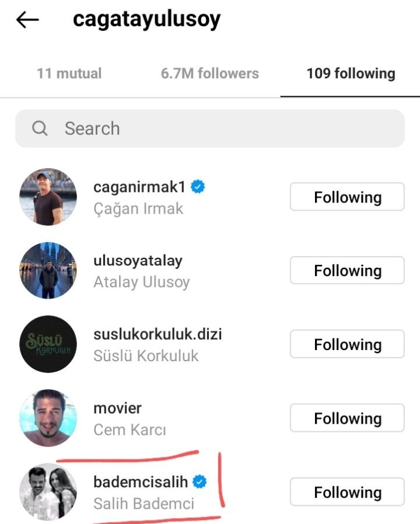Viewport: 420px width, 524px height.
Task: Switch to the 11 mutual tab
Action: click(x=69, y=74)
